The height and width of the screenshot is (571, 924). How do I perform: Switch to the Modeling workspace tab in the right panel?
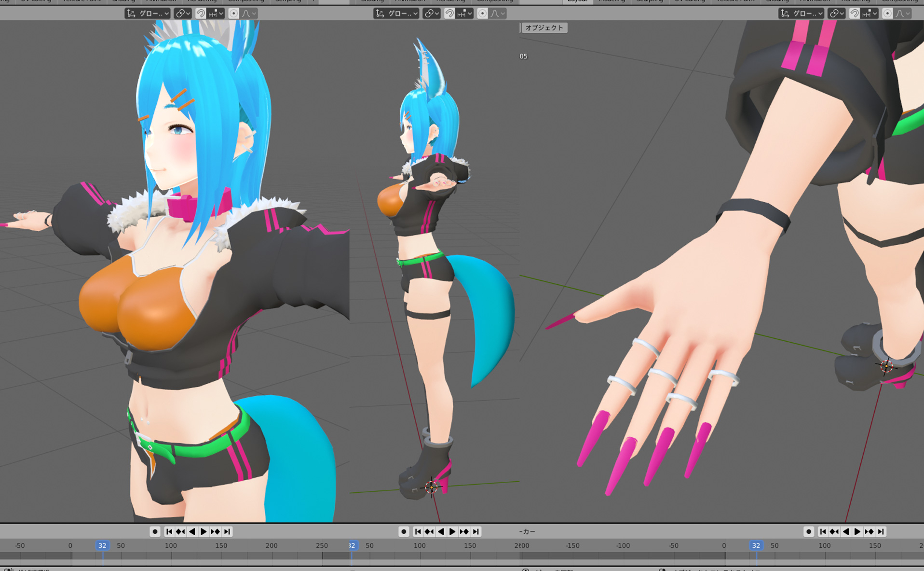coord(611,1)
